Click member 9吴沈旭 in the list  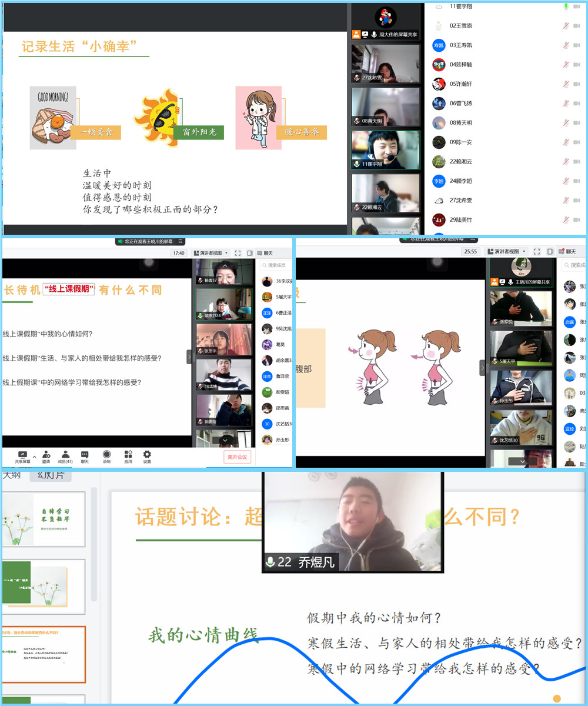pos(277,329)
